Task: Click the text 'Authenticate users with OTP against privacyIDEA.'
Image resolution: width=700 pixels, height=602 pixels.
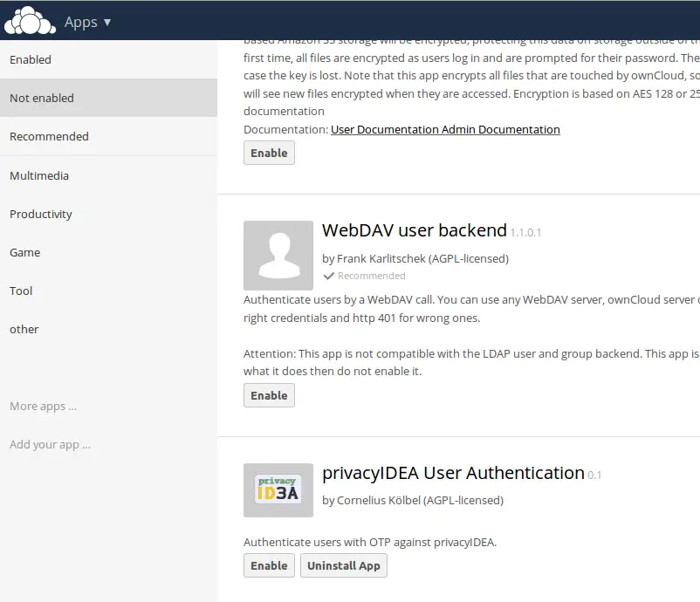Action: (x=370, y=542)
